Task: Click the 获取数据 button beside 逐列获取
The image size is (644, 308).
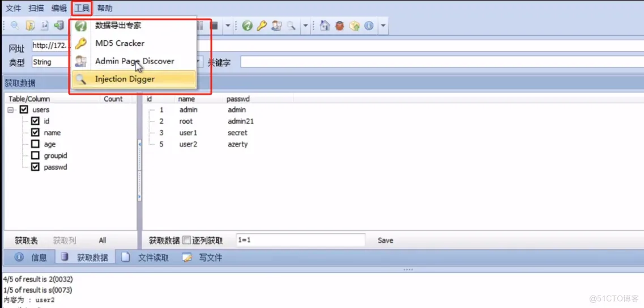Action: point(164,241)
